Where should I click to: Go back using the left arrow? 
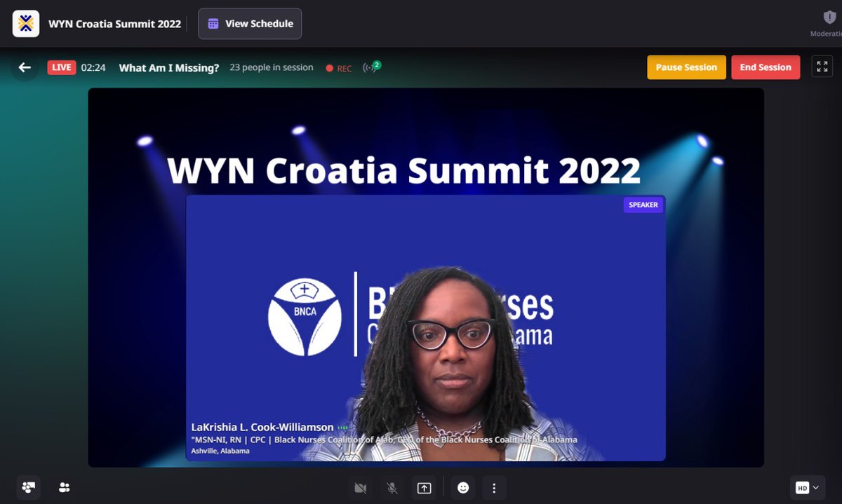point(25,67)
